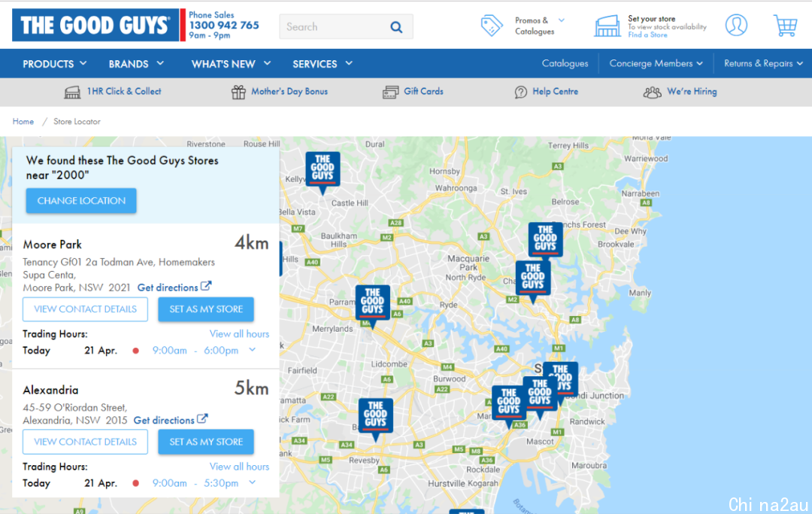Click the Change Location button
Image resolution: width=812 pixels, height=514 pixels.
coord(81,200)
